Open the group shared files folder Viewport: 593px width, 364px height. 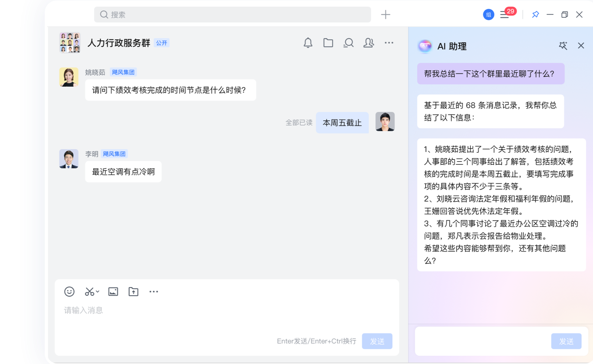[328, 43]
